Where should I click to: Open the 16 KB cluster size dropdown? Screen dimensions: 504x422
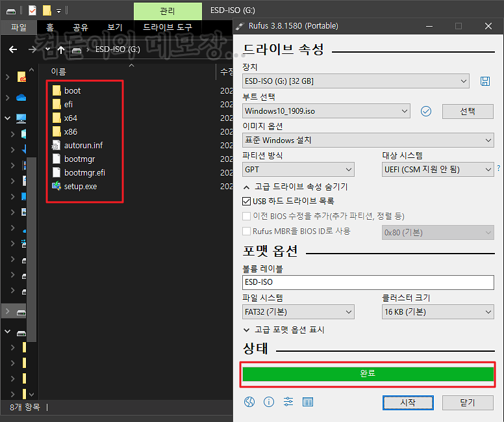[x=438, y=312]
